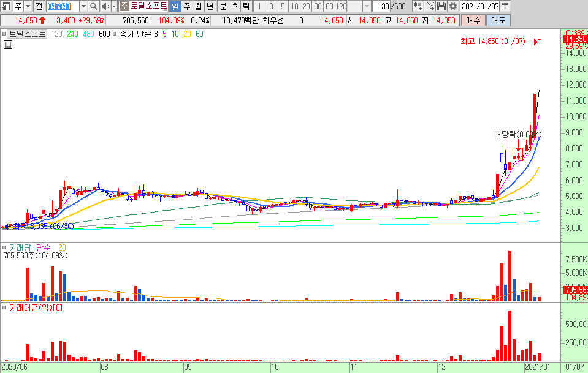Select the 일 (daily) period toggle

175,6
